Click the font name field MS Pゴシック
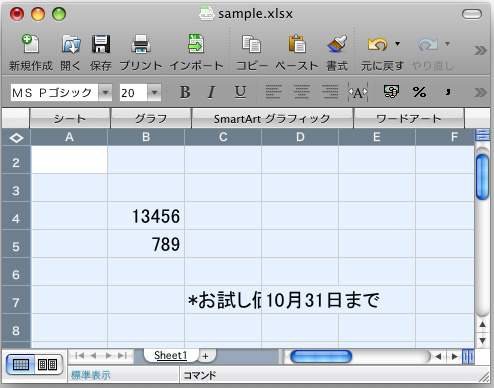The image size is (494, 388). pos(54,92)
